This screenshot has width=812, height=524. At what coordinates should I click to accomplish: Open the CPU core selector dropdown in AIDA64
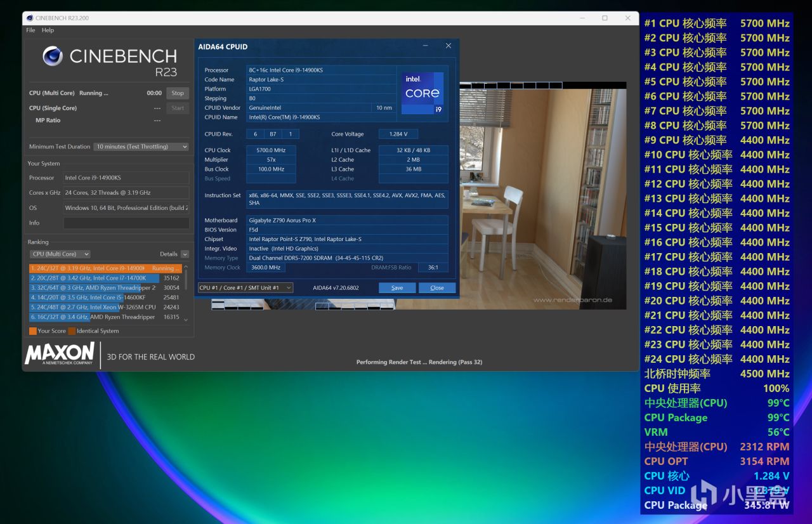[246, 287]
